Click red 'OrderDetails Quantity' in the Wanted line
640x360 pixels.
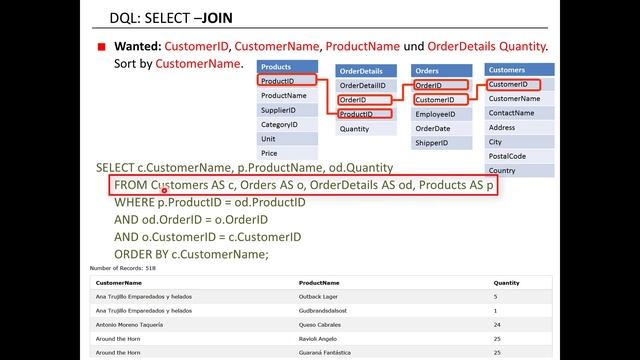tap(486, 47)
